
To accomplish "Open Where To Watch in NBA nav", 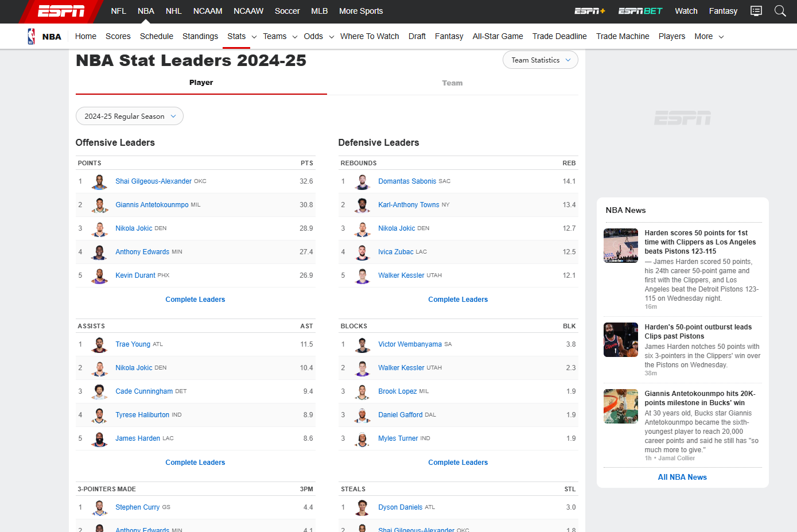I will 370,36.
